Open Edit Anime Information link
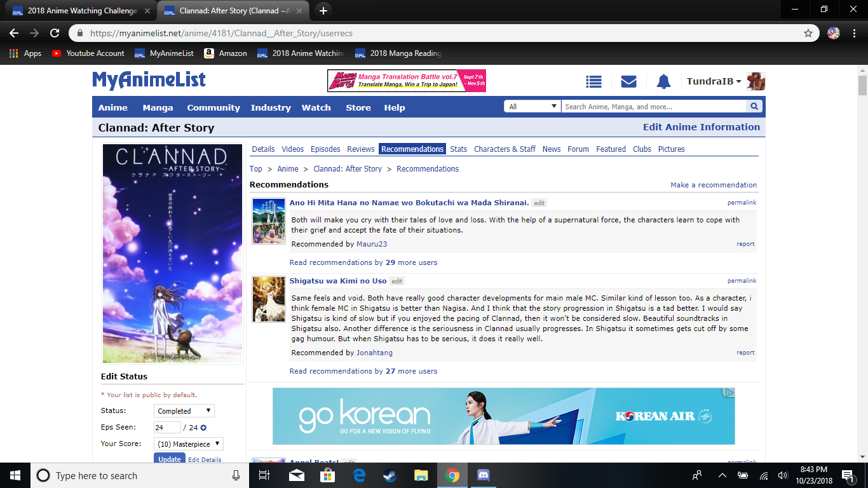 (702, 127)
